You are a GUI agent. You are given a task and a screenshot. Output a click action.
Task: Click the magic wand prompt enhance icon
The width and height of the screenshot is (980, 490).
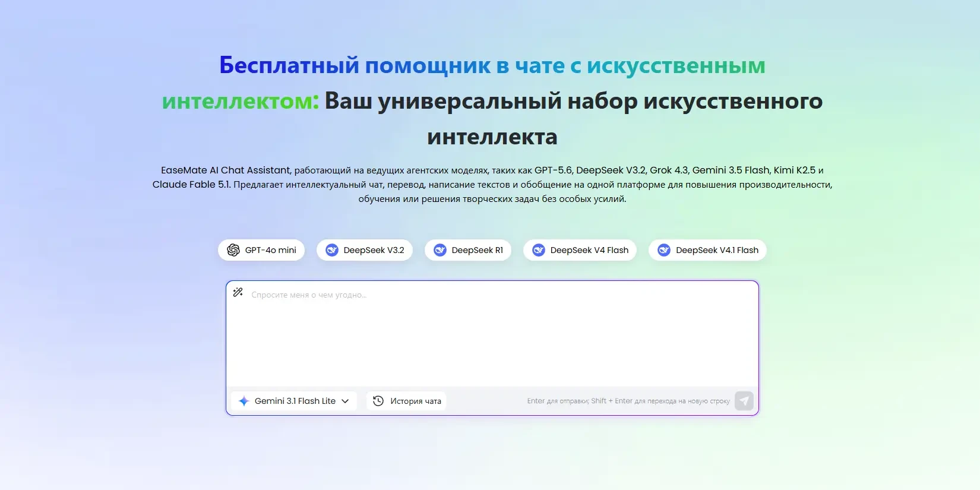238,292
